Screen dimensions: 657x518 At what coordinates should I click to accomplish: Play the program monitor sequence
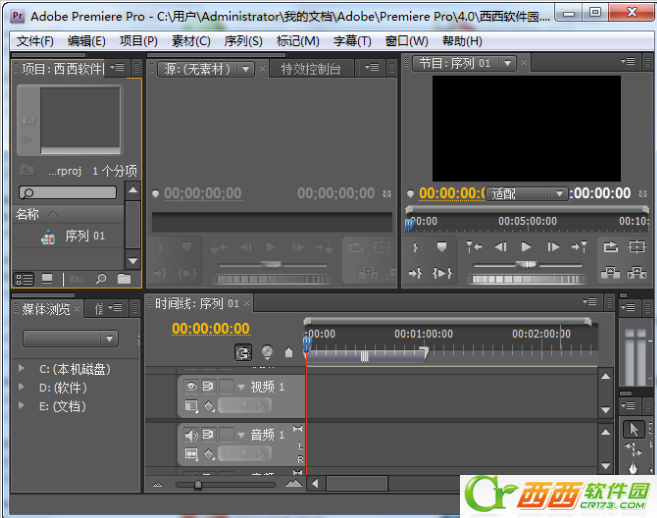tap(526, 247)
